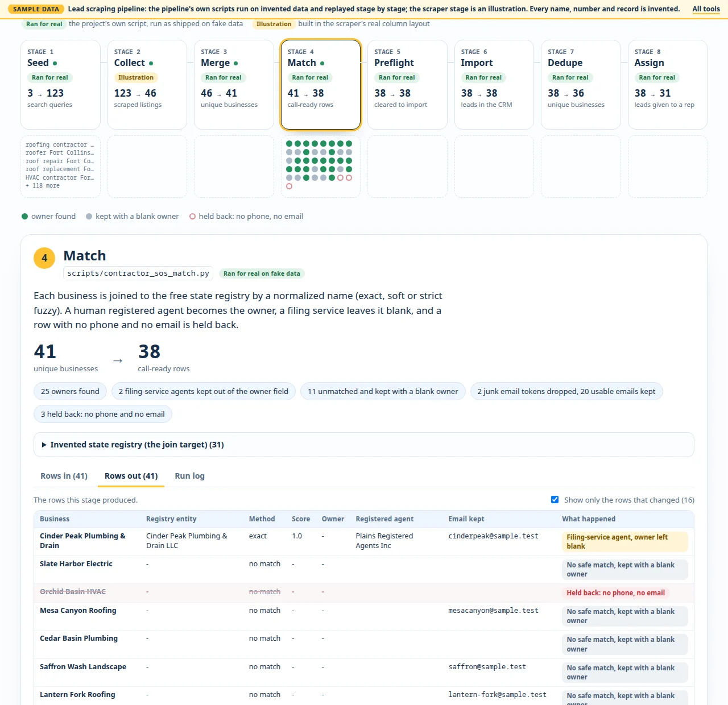Jump to the Stage 8 Assign card
The image size is (728, 705).
(x=668, y=85)
